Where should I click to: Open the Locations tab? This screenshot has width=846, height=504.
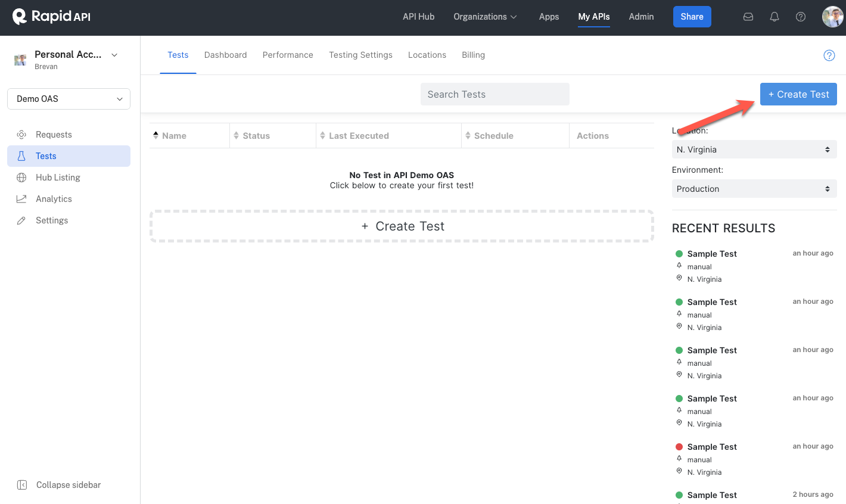point(427,55)
